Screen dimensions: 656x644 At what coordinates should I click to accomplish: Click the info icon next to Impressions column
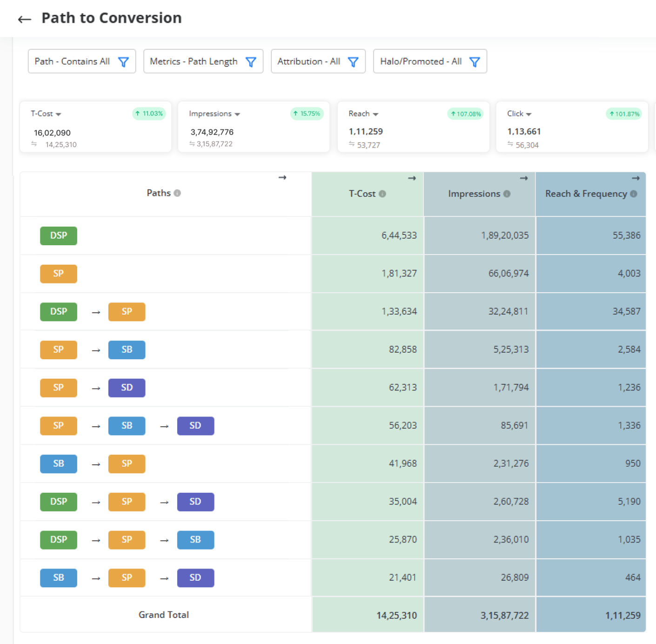pyautogui.click(x=507, y=194)
